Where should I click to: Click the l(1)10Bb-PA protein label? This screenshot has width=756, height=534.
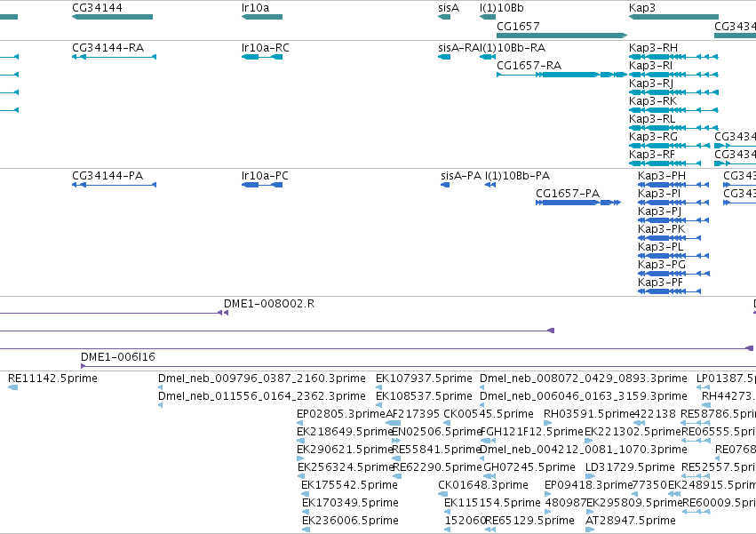517,176
